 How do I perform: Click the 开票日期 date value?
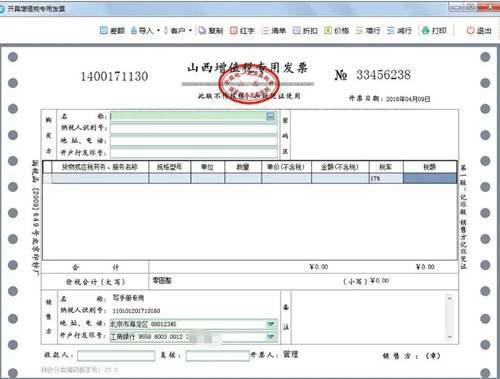click(x=408, y=99)
